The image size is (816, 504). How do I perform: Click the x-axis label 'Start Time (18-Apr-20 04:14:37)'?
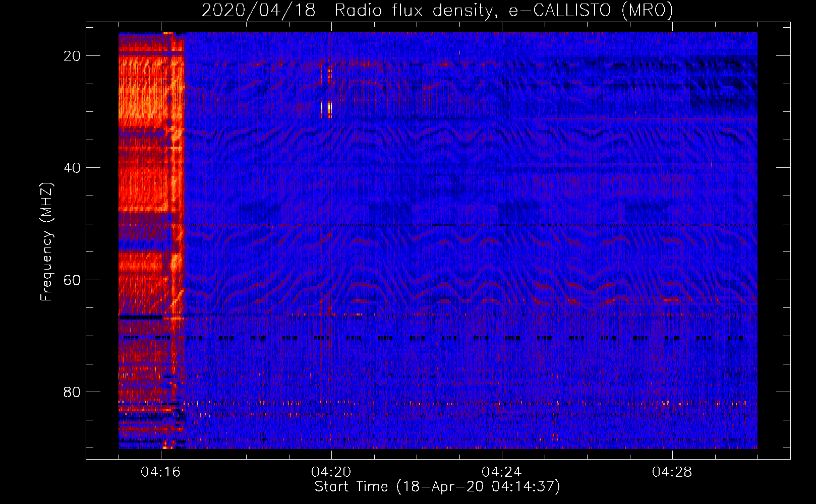437,487
